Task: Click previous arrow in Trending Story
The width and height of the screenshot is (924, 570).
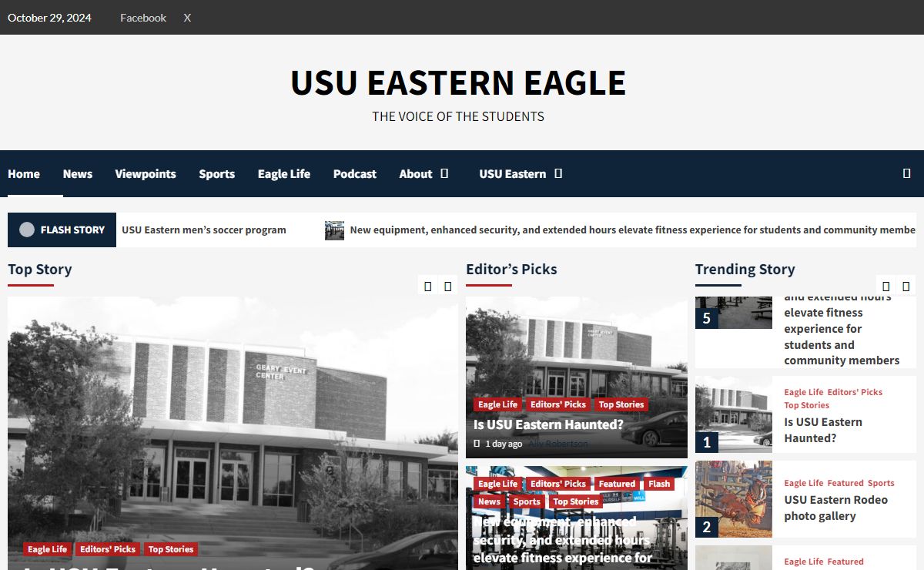Action: [x=886, y=286]
